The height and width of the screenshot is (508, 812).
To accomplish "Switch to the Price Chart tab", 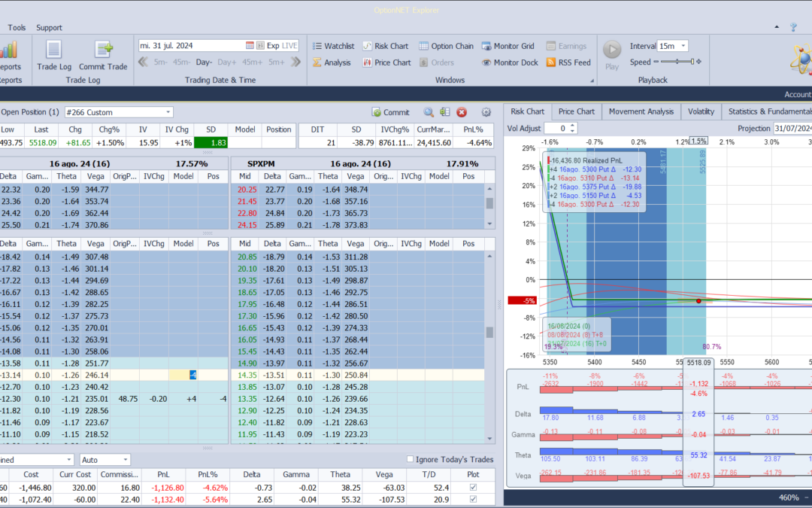I will (577, 111).
